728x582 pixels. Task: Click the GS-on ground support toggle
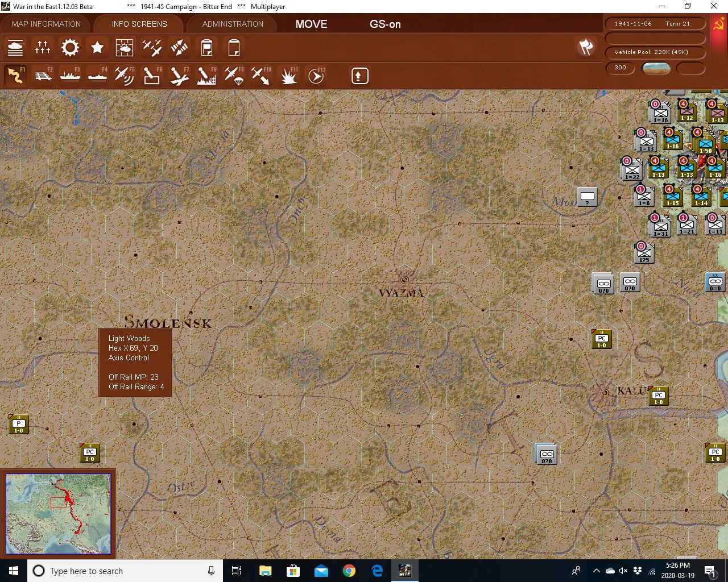click(385, 24)
